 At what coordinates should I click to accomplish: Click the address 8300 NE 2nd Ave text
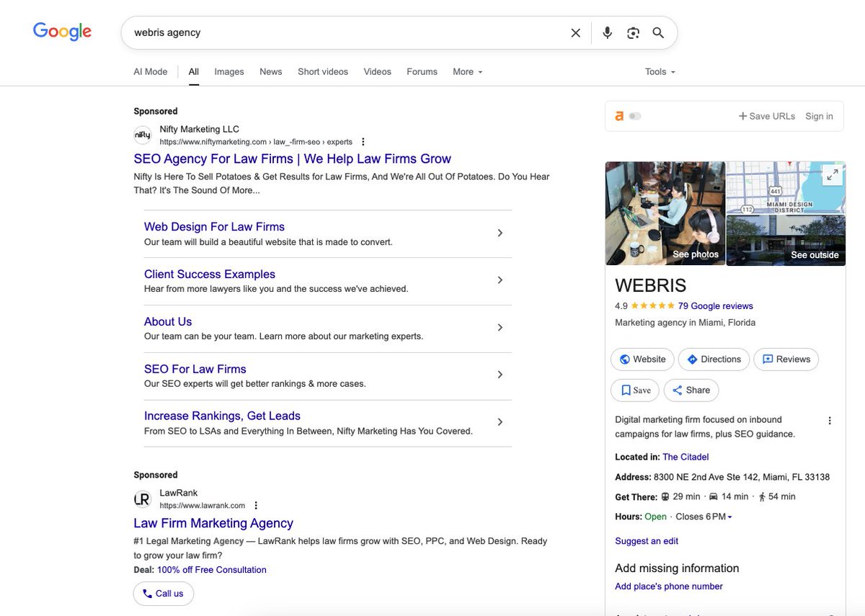coord(742,477)
